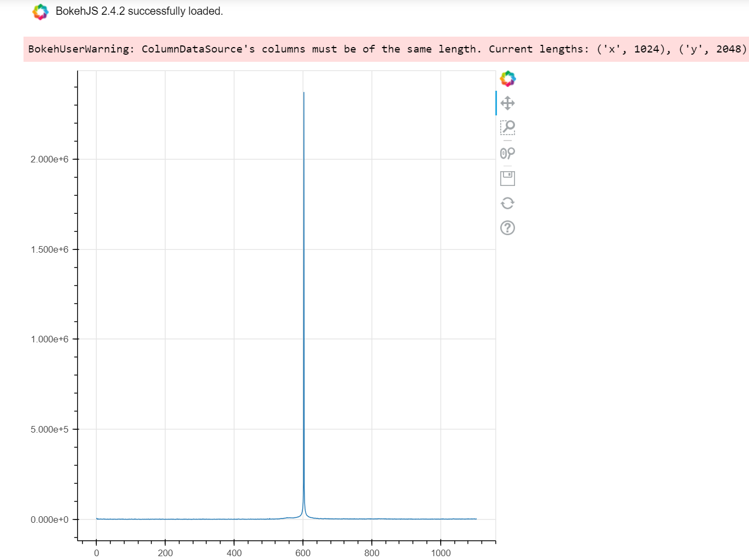The height and width of the screenshot is (560, 749).
Task: Activate the Box Zoom tool
Action: pos(508,128)
